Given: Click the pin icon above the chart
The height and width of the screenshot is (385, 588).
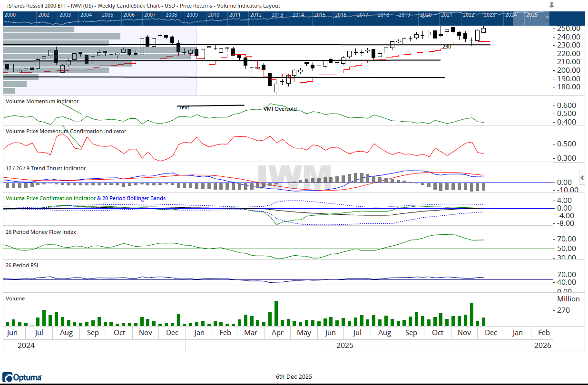Looking at the screenshot, I should [x=551, y=5].
